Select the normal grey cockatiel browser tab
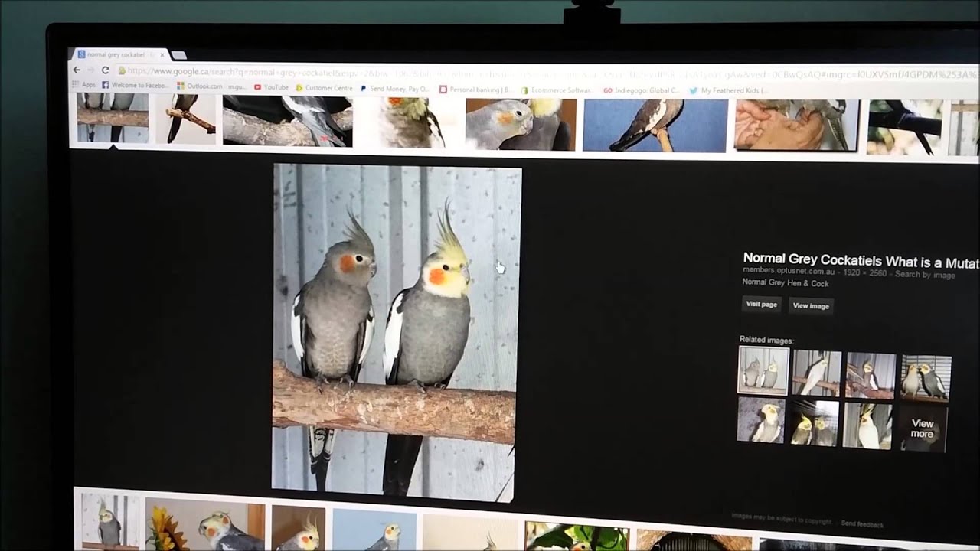 tap(121, 55)
